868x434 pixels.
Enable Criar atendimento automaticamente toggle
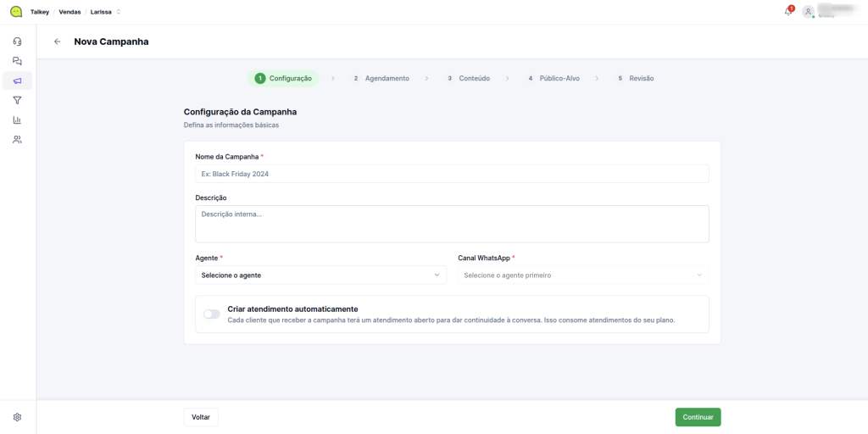[x=211, y=314]
